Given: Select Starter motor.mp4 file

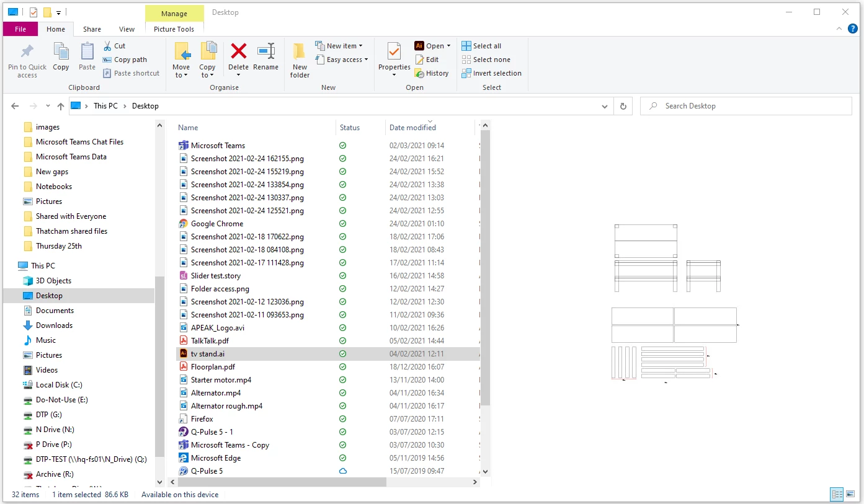Looking at the screenshot, I should pos(221,380).
